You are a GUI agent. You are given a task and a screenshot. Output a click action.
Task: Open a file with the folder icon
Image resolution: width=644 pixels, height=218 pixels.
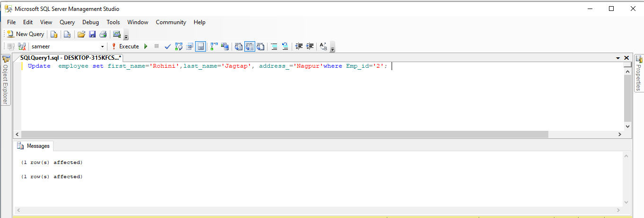point(81,34)
